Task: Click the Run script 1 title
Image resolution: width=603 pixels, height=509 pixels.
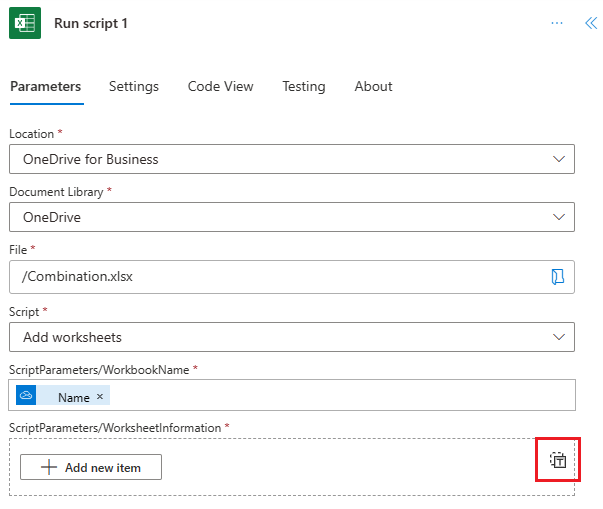Action: click(x=91, y=23)
